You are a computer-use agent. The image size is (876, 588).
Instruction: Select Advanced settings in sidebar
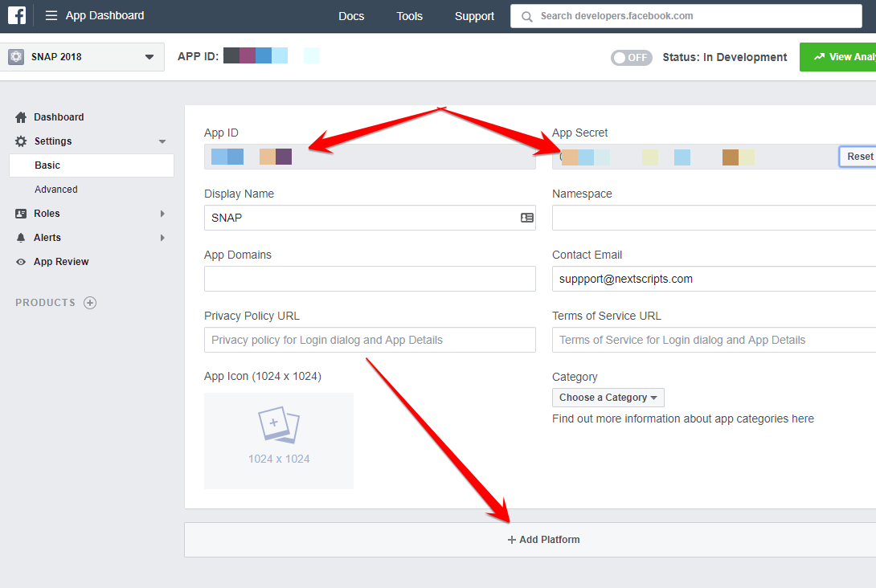pos(56,190)
